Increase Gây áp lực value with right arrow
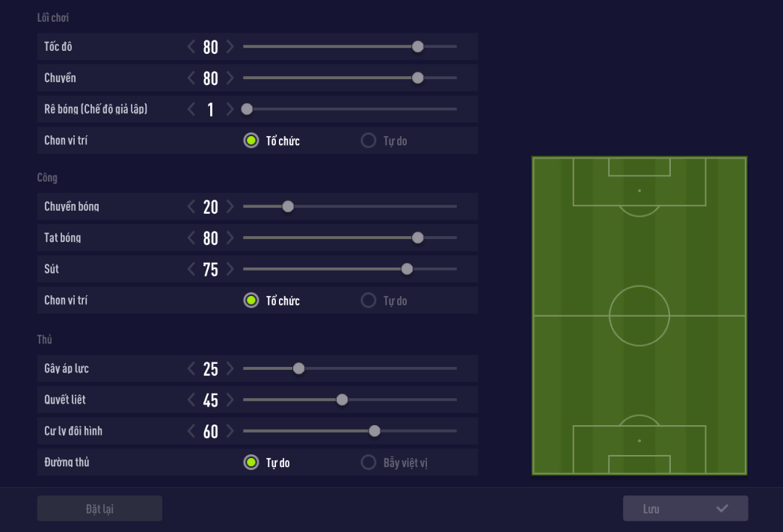 point(230,369)
